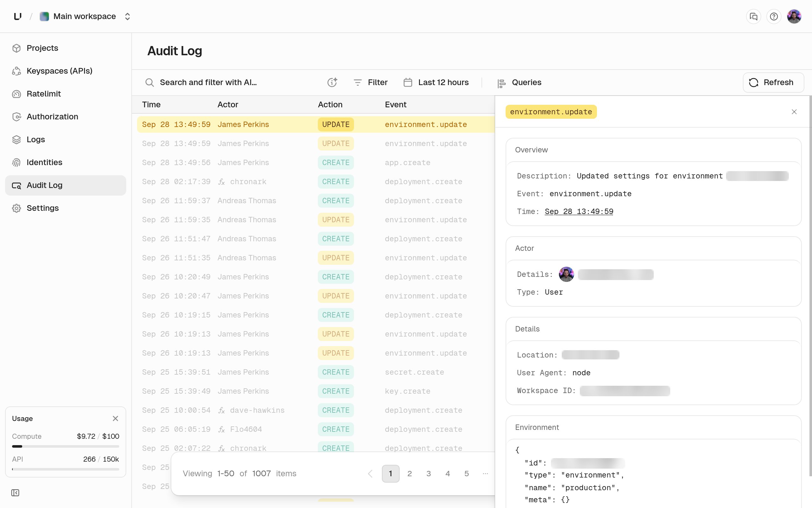The width and height of the screenshot is (812, 508).
Task: Select the Sep 28 02:17:39 chronark row
Action: pos(315,182)
